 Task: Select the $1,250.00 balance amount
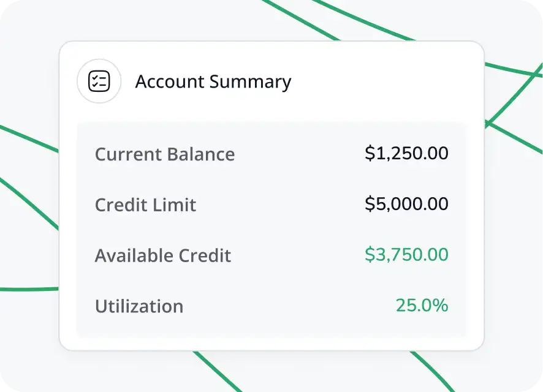click(406, 153)
